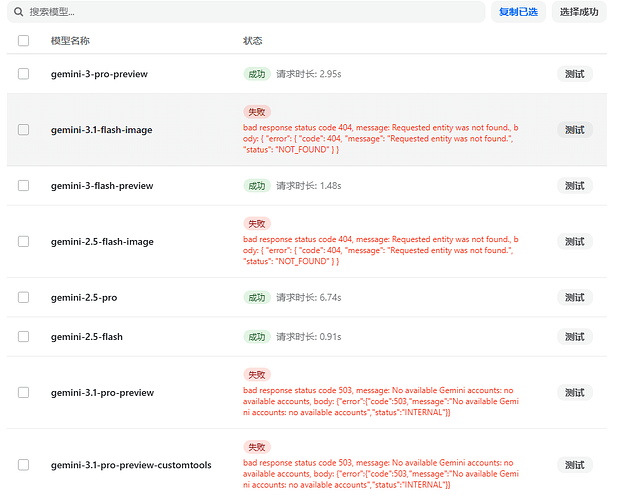Check the gemini-2.5-flash row checkbox
620x500 pixels.
click(x=23, y=336)
